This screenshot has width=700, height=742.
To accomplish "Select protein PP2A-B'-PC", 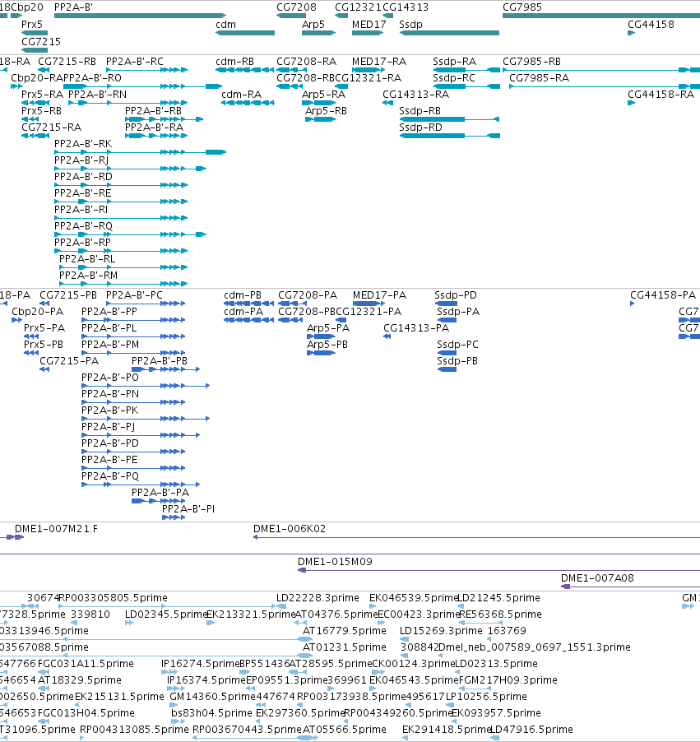I will (146, 304).
